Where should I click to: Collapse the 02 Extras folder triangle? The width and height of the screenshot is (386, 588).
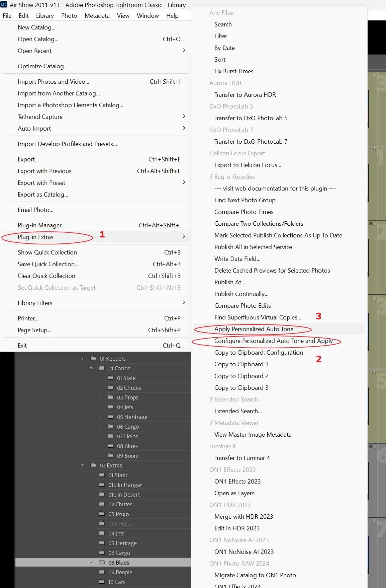point(82,465)
